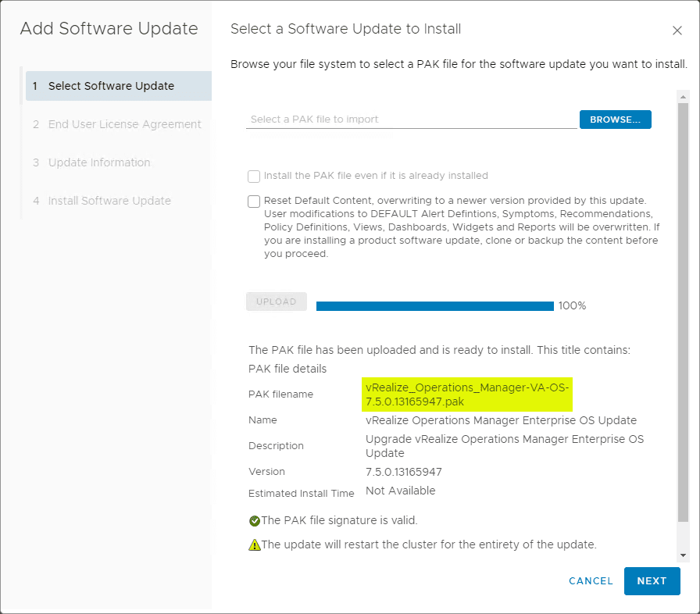The width and height of the screenshot is (700, 614).
Task: Go to step 3 Update Information
Action: click(91, 162)
